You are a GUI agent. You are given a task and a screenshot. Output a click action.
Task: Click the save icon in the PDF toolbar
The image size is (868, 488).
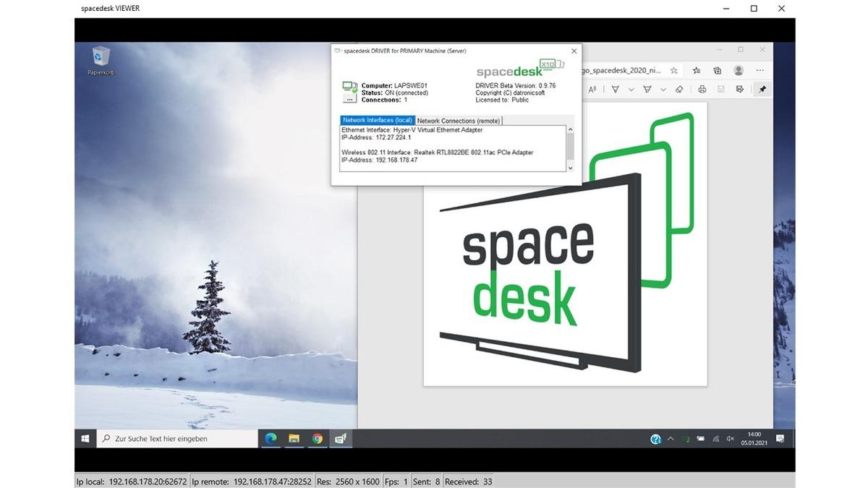(721, 88)
